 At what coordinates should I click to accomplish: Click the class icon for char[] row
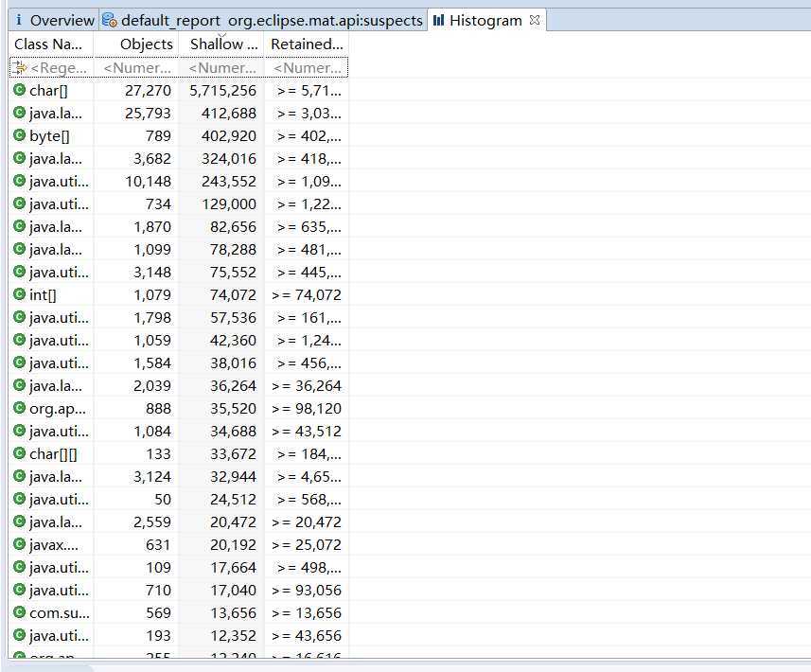tap(19, 90)
